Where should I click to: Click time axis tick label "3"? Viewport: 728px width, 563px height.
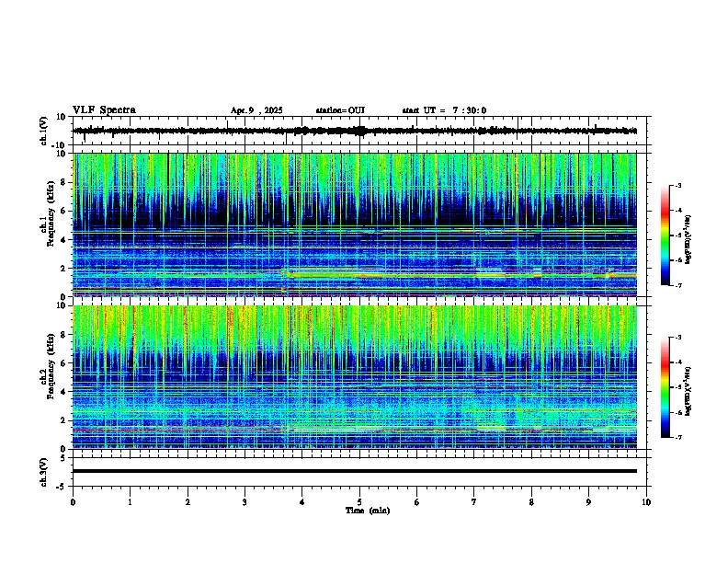click(x=245, y=502)
